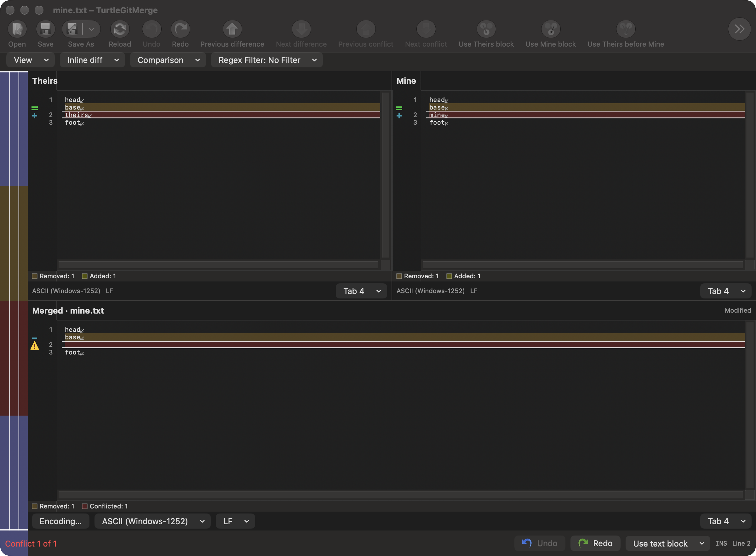Screen dimensions: 756x556
Task: Go to Previous conflict
Action: tap(366, 29)
